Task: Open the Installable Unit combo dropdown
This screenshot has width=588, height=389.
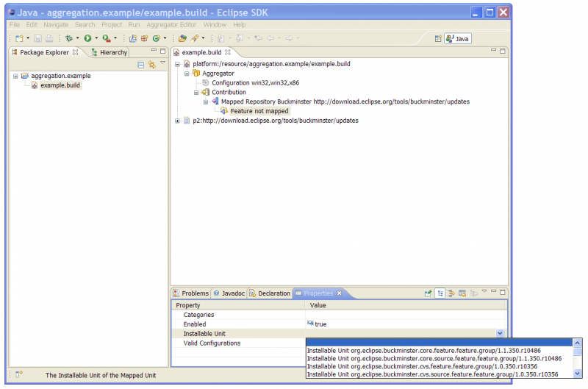Action: (500, 334)
